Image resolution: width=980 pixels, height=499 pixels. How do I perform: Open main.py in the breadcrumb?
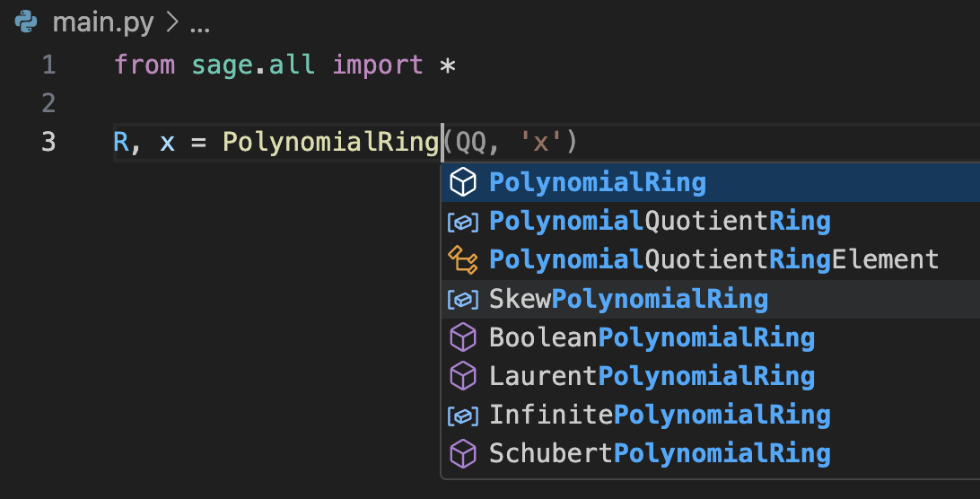click(x=103, y=23)
